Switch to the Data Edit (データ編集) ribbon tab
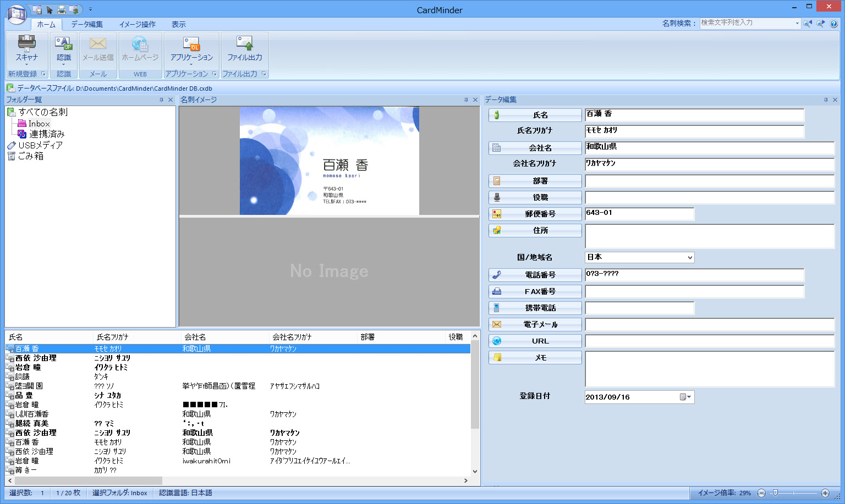This screenshot has height=504, width=845. 87,24
